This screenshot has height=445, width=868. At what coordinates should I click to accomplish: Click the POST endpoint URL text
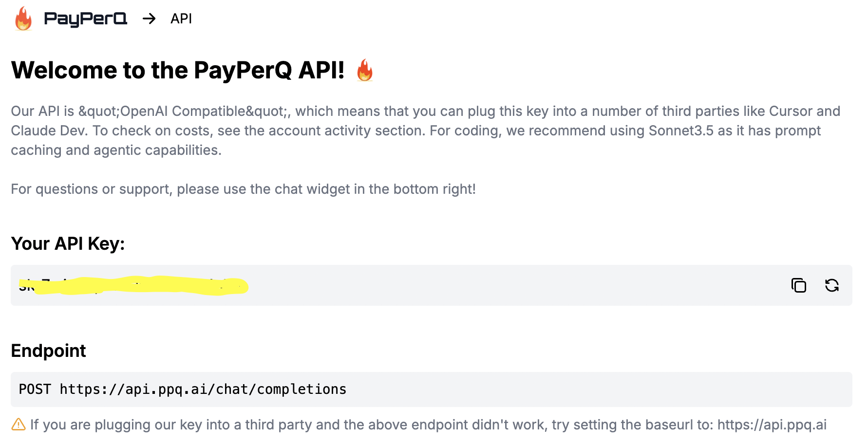coord(183,389)
